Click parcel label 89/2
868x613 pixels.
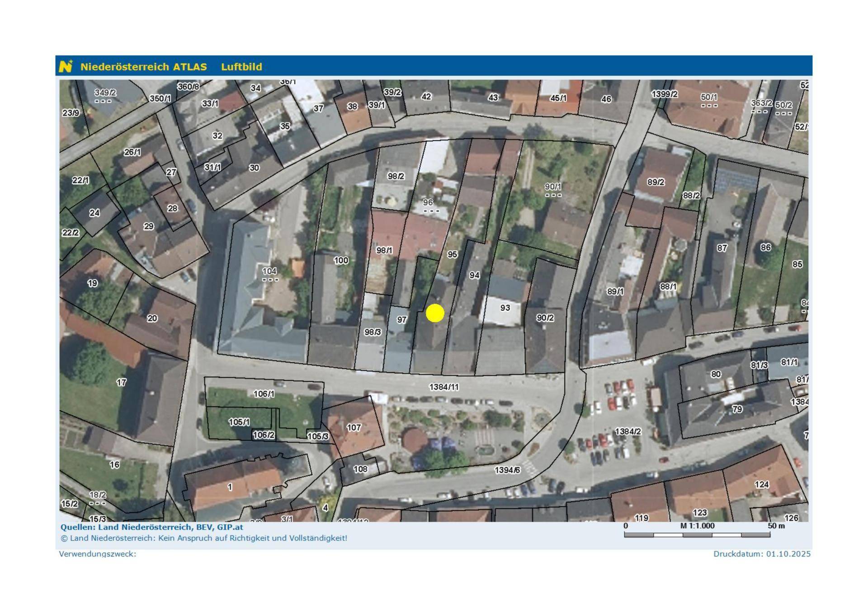point(656,182)
